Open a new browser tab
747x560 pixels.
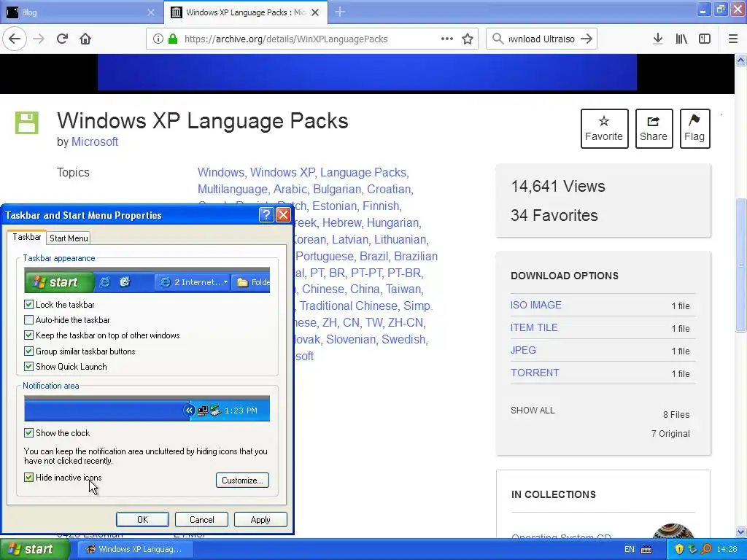(340, 12)
